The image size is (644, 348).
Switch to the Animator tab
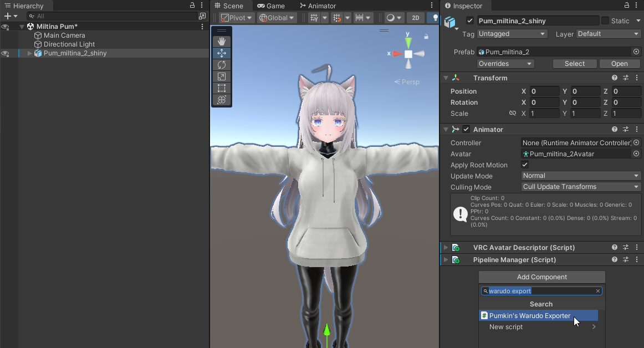coord(318,6)
